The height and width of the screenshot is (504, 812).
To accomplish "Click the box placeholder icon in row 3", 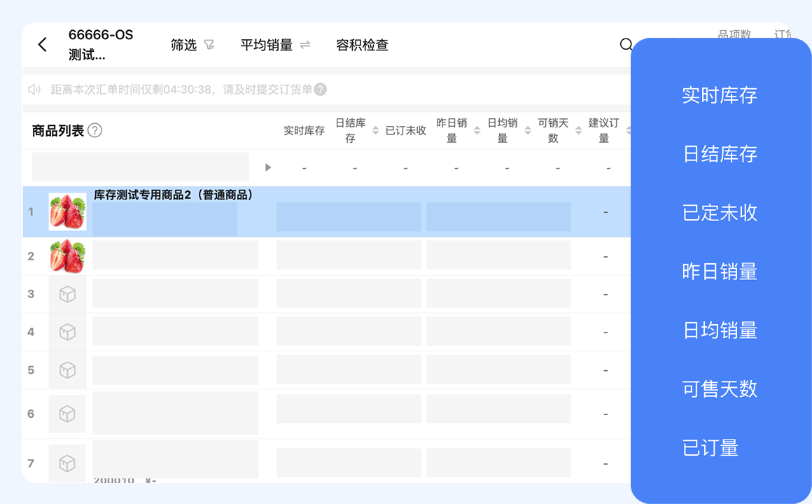I will tap(67, 295).
